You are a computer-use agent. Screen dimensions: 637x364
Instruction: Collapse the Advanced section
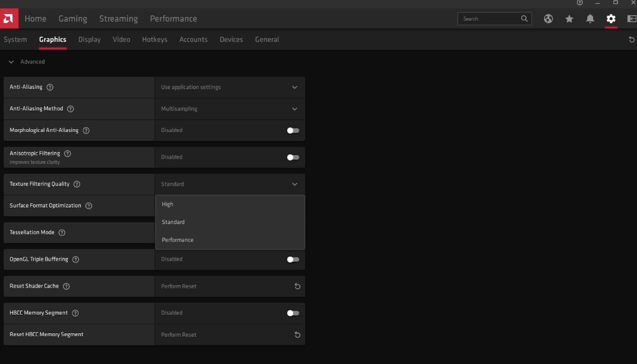tap(11, 61)
